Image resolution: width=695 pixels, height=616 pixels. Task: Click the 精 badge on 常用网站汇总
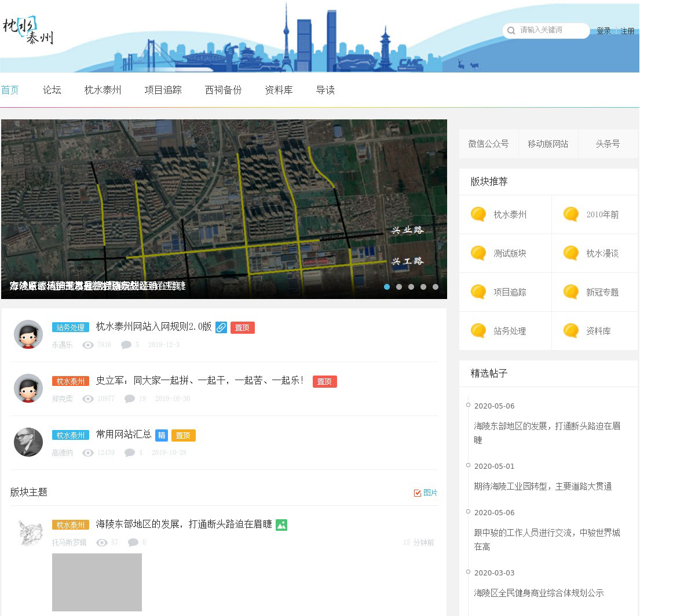pos(162,435)
